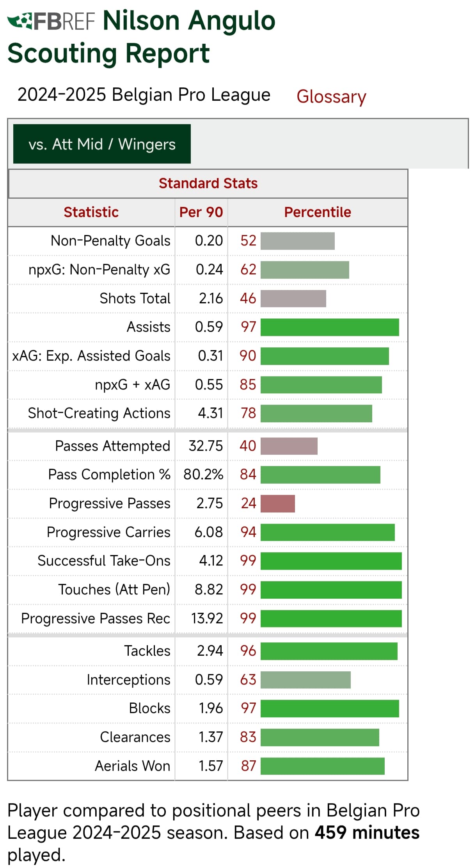Click the Statistic column header
Image resolution: width=476 pixels, height=868 pixels.
[91, 212]
